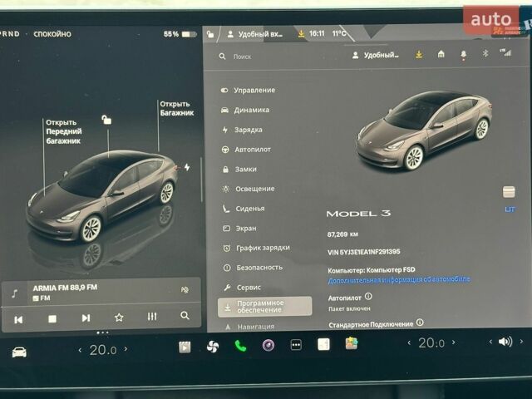Click the lock icon in the top status bar
This screenshot has width=532, height=399.
[x=210, y=34]
